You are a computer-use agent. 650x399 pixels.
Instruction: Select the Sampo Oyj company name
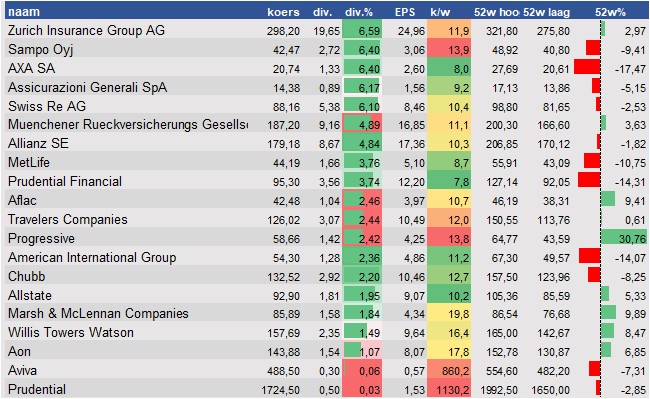[41, 50]
